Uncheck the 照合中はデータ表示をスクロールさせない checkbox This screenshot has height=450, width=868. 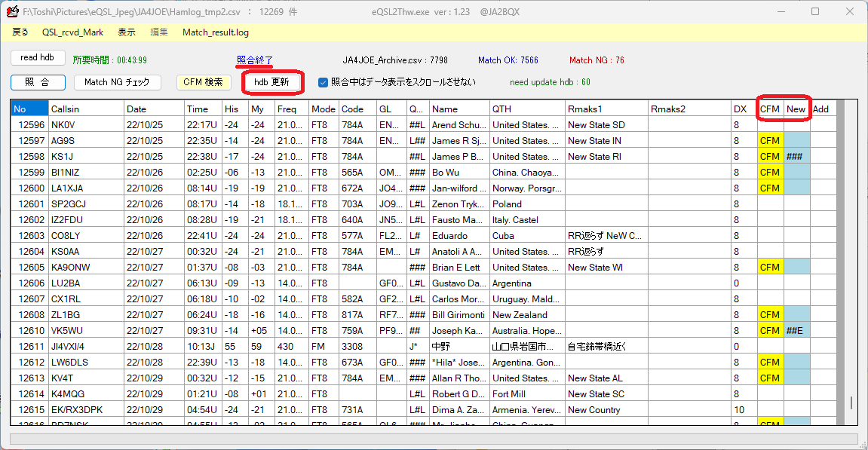322,83
